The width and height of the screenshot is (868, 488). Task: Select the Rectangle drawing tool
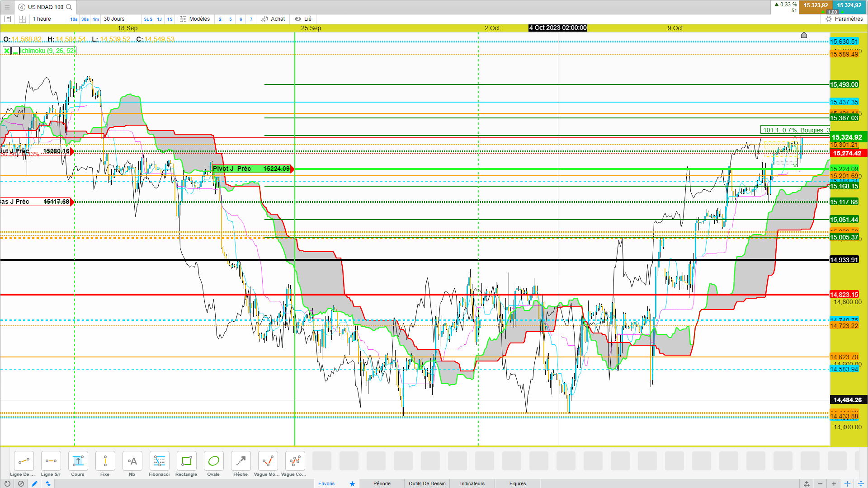click(186, 461)
